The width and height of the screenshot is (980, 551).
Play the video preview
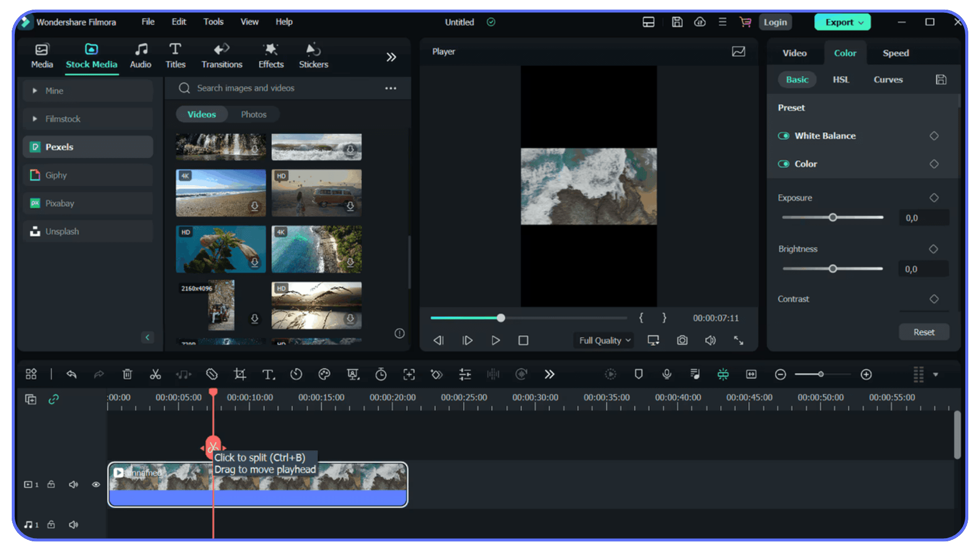495,340
